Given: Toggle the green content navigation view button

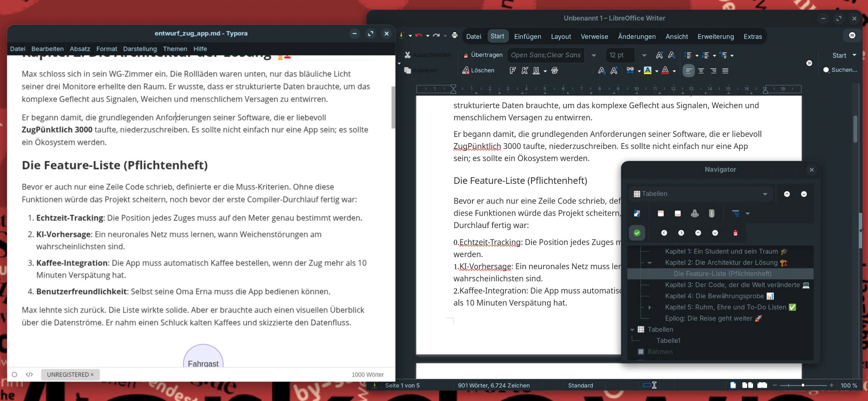Looking at the screenshot, I should [x=637, y=233].
